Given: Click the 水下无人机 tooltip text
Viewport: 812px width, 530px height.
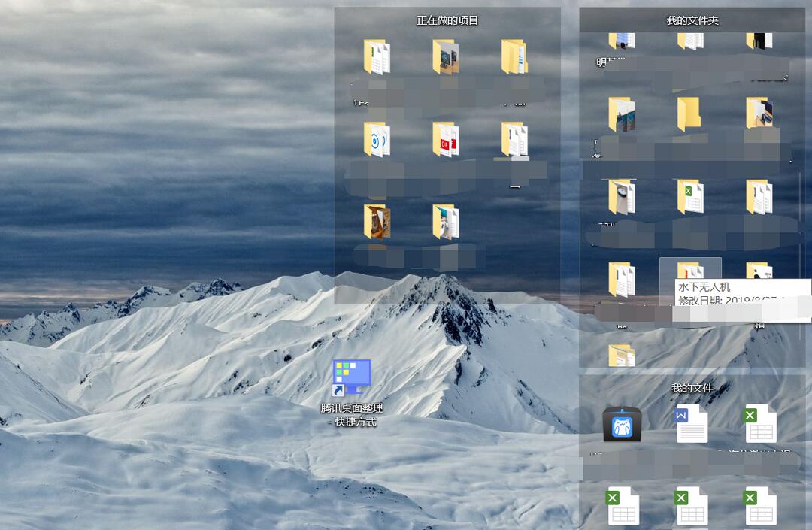Looking at the screenshot, I should tap(704, 286).
